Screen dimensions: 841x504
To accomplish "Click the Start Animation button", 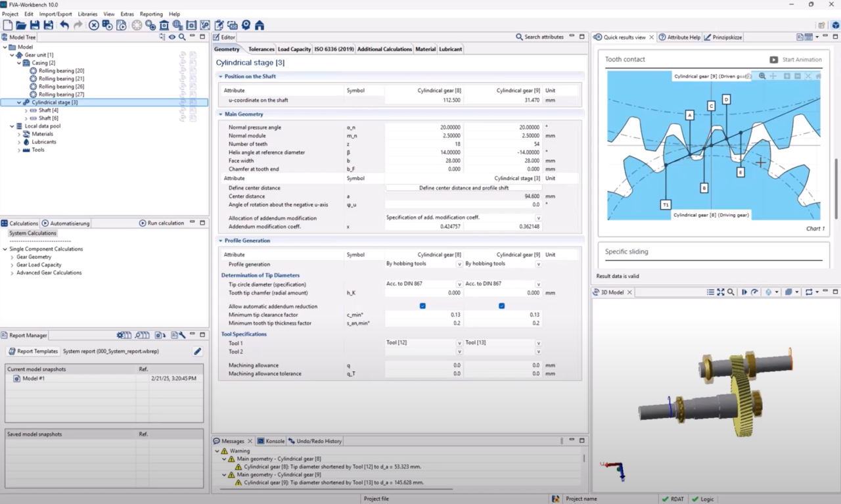I will 796,60.
